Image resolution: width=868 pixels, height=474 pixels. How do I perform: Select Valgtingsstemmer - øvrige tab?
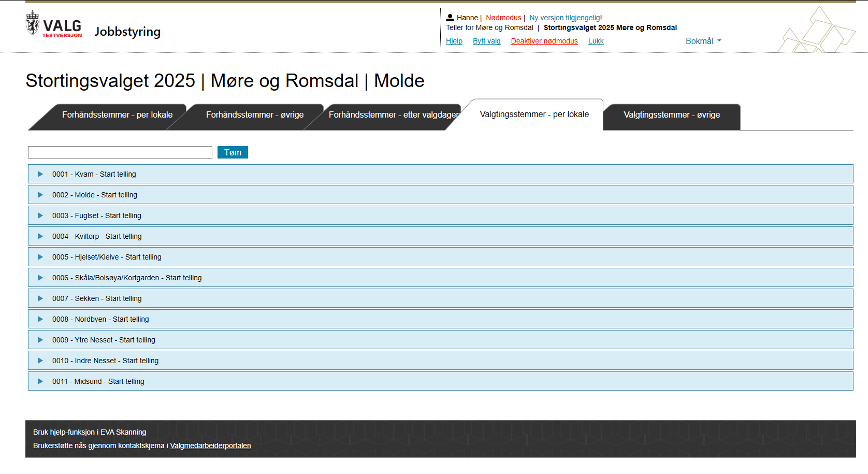(x=671, y=115)
